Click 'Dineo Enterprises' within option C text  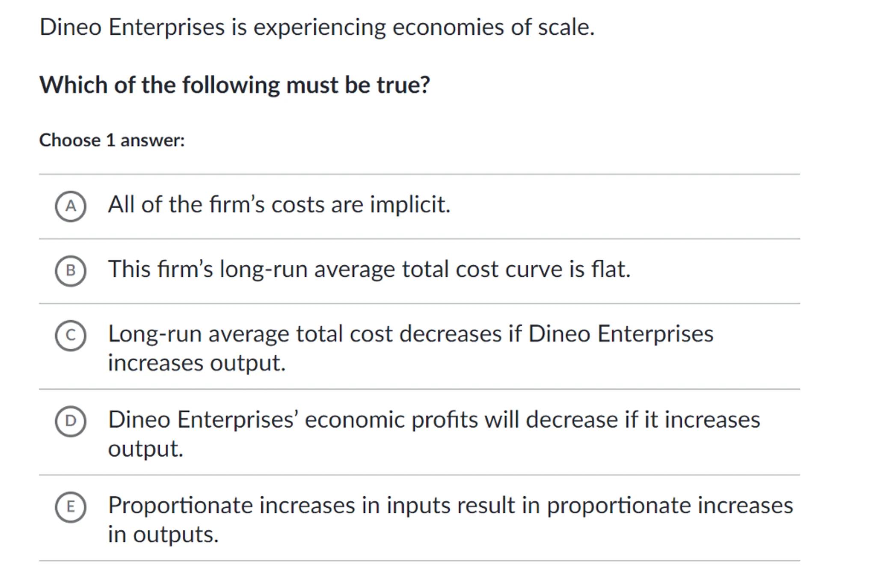(621, 334)
